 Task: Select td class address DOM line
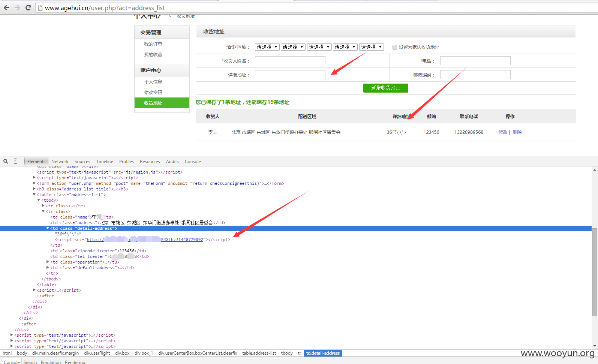pos(138,223)
